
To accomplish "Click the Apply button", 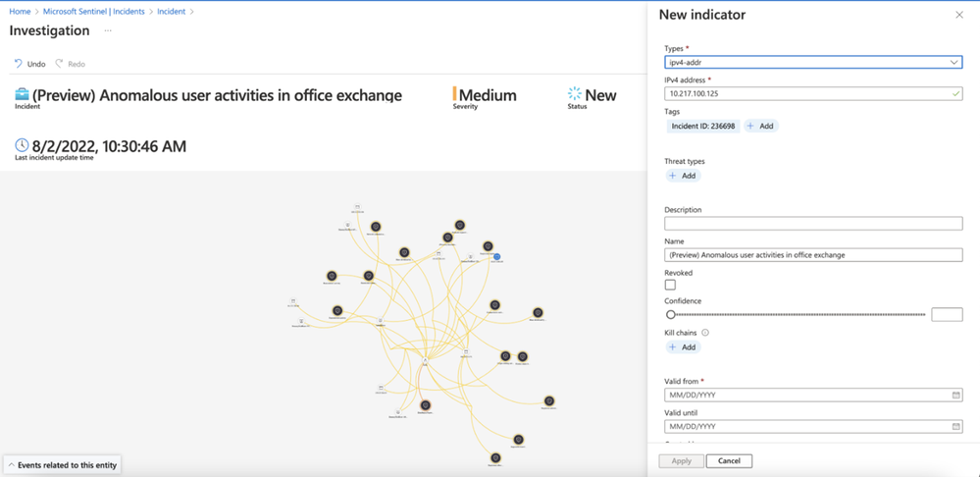I will point(681,461).
